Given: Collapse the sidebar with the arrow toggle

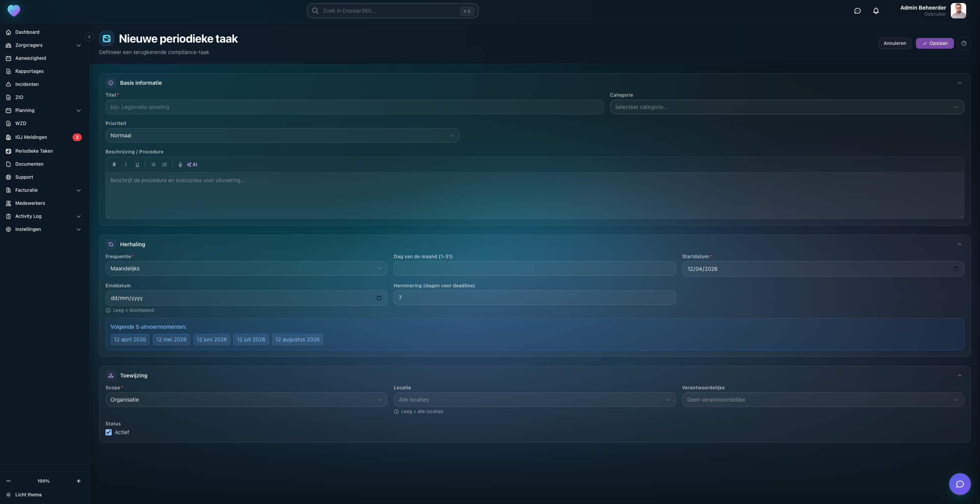Looking at the screenshot, I should 89,37.
